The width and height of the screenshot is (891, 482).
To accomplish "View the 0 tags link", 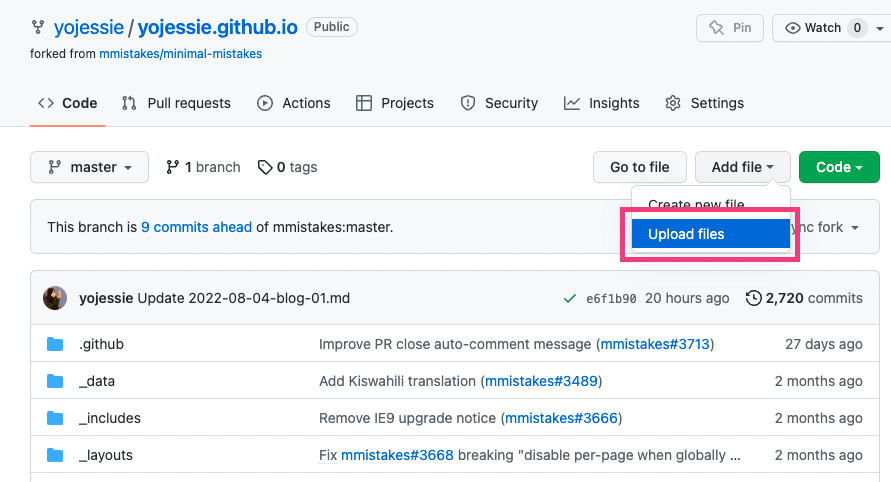I will [288, 167].
